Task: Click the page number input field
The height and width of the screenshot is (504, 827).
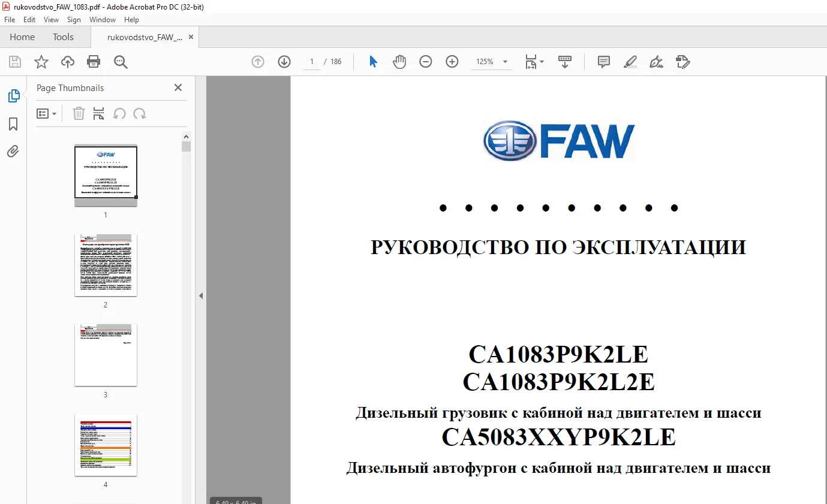Action: coord(312,62)
